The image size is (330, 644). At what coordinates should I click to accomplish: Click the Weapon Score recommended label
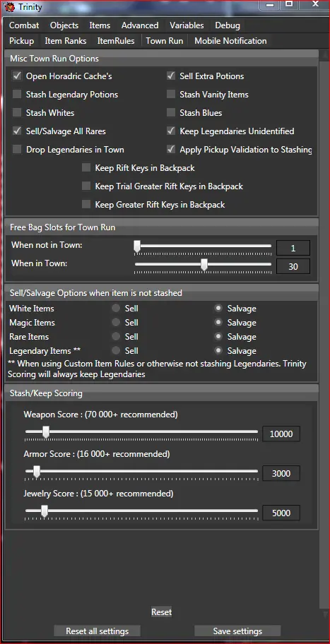click(x=100, y=415)
